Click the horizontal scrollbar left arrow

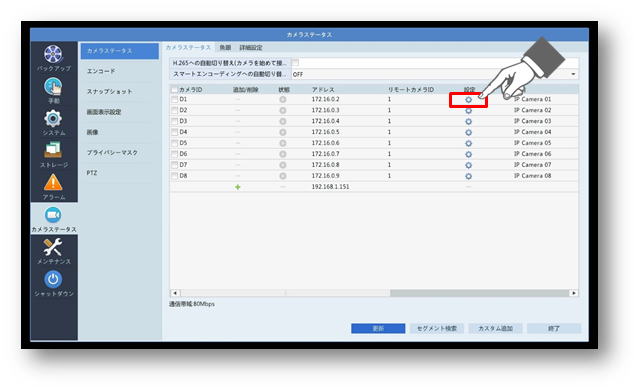point(175,293)
